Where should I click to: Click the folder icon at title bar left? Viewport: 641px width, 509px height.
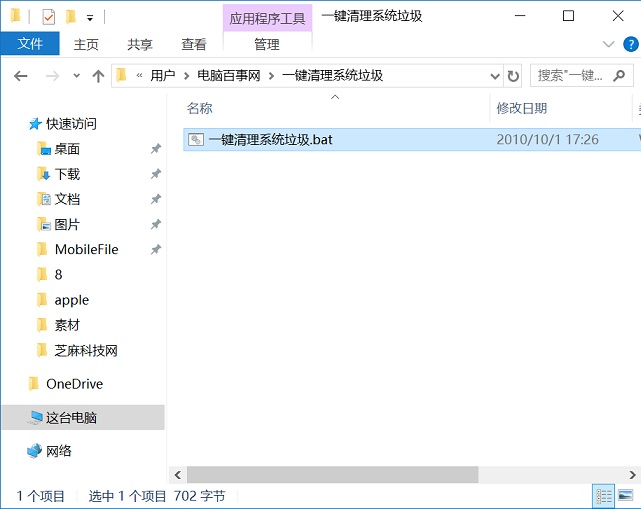(15, 16)
